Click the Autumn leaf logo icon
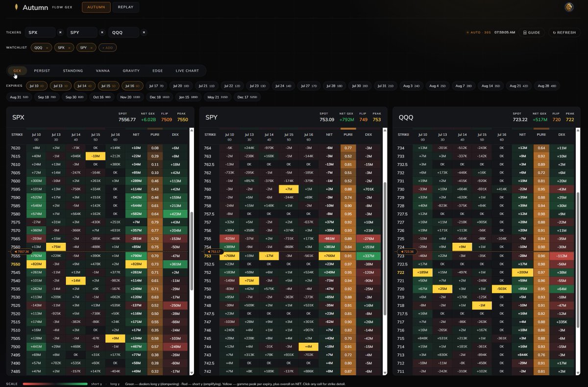Screen dimensions: 588x387 (16, 7)
